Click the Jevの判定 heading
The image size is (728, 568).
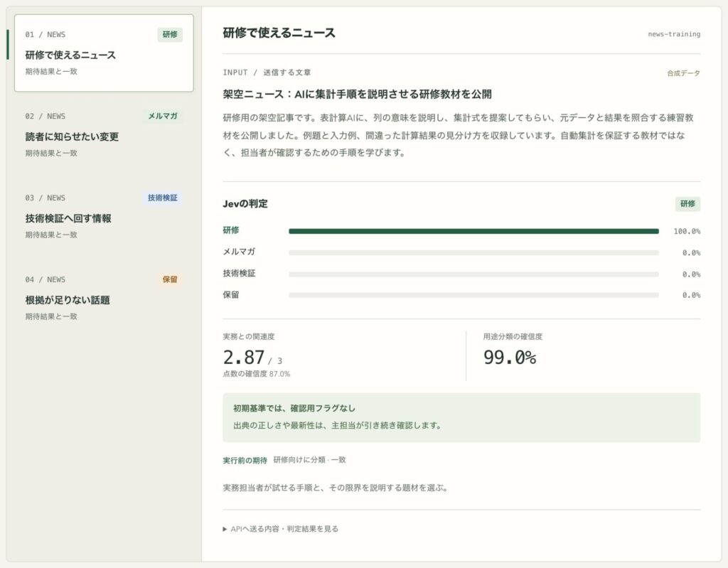pos(245,203)
